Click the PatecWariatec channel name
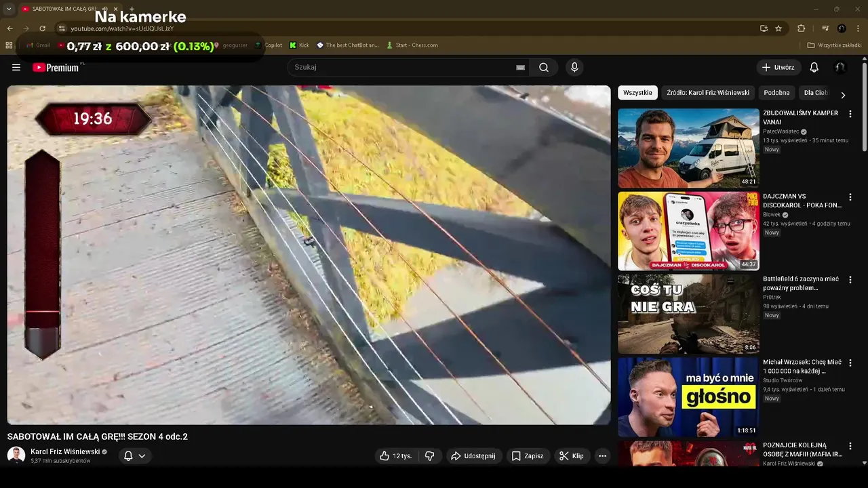Viewport: 868px width, 488px height. tap(781, 131)
